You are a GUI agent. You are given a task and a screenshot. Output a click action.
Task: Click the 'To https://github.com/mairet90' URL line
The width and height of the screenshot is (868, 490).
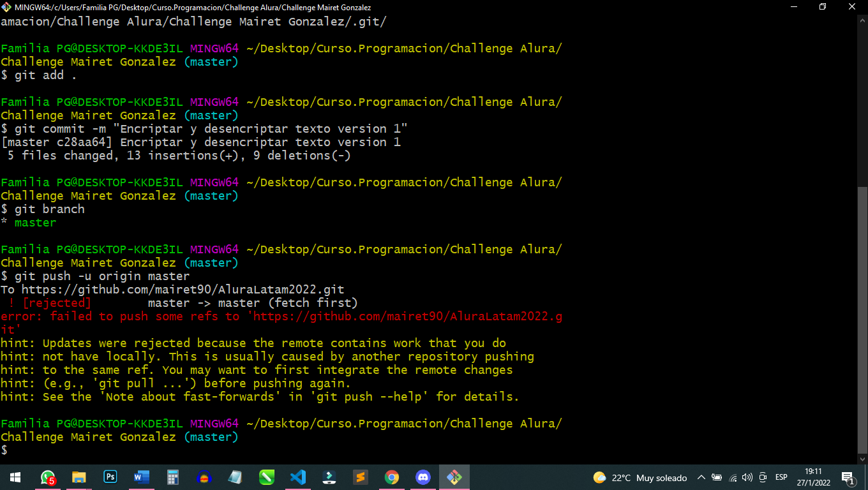(x=172, y=290)
